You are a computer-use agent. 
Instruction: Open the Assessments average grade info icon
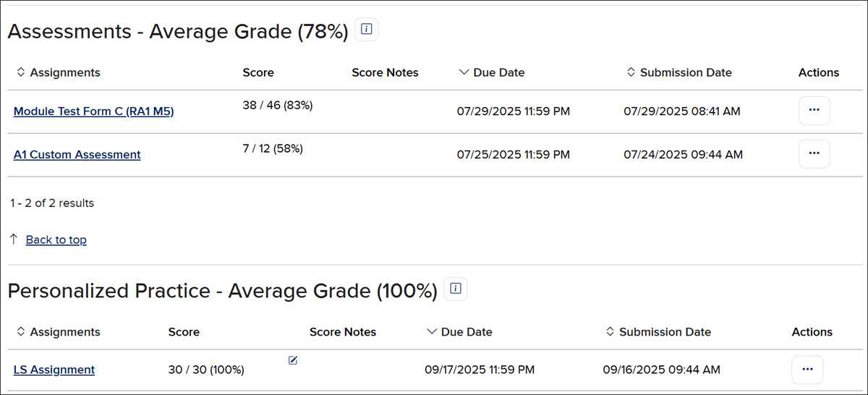coord(367,30)
